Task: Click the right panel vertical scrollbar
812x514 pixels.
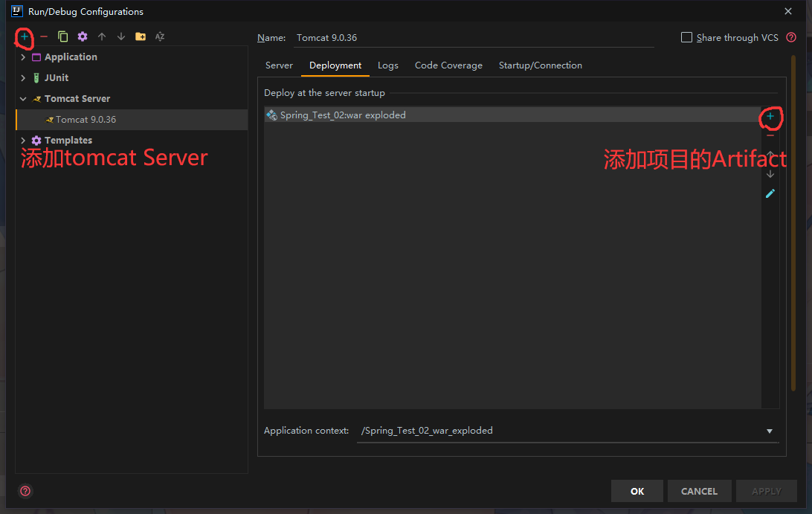Action: (793, 223)
